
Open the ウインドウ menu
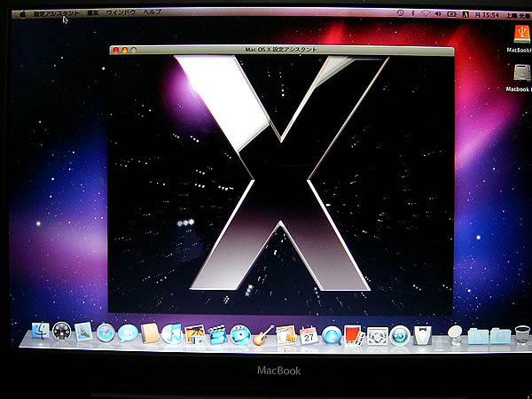click(121, 12)
